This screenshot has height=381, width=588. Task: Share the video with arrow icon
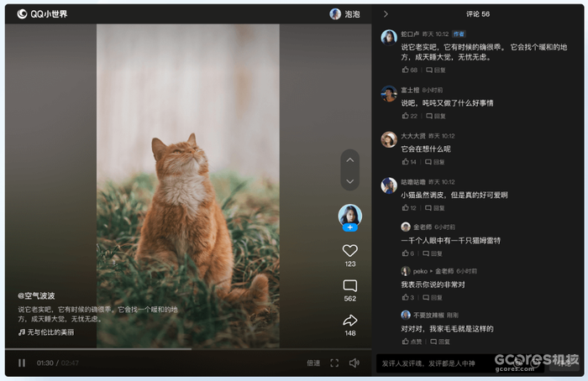click(x=350, y=321)
